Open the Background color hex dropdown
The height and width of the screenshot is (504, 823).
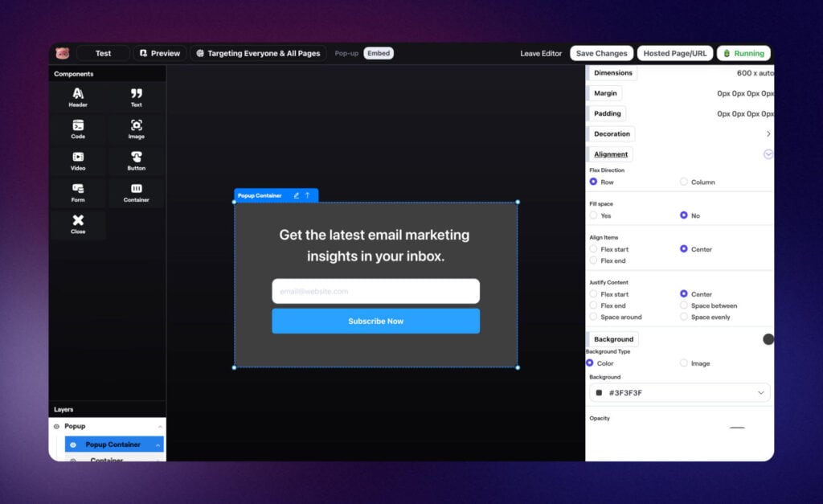click(x=760, y=392)
